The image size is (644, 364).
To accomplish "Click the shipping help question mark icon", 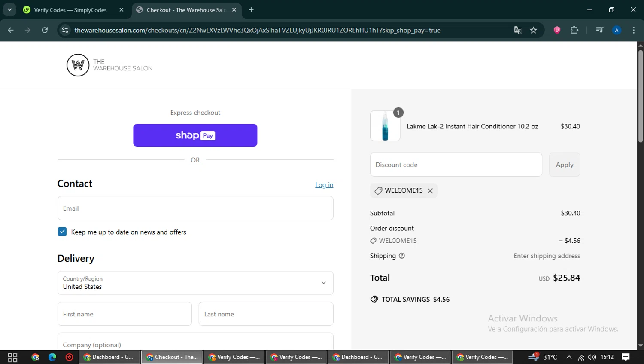I will 402,256.
